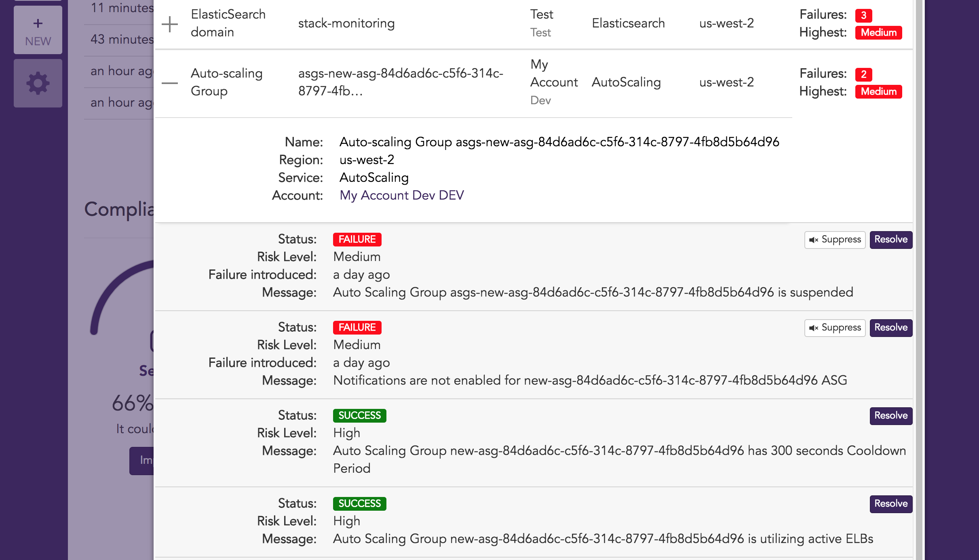Expand the ElasticSearch domain row

tap(170, 24)
